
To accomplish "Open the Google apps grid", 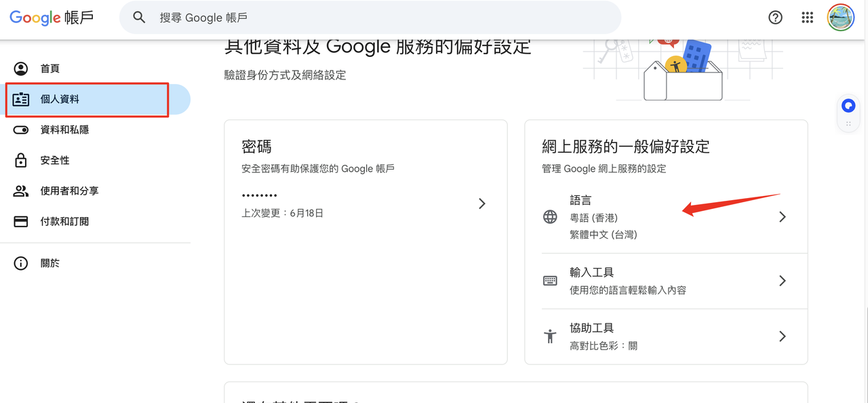I will coord(807,18).
